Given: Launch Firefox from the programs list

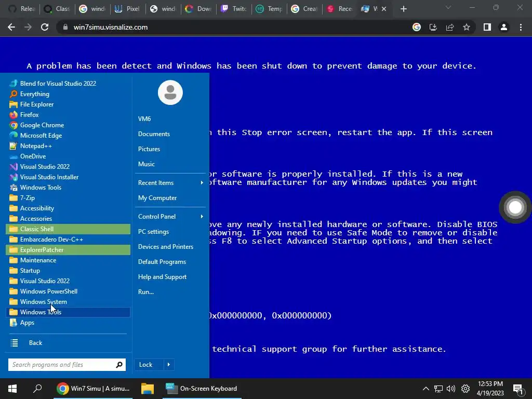Looking at the screenshot, I should [x=68, y=115].
